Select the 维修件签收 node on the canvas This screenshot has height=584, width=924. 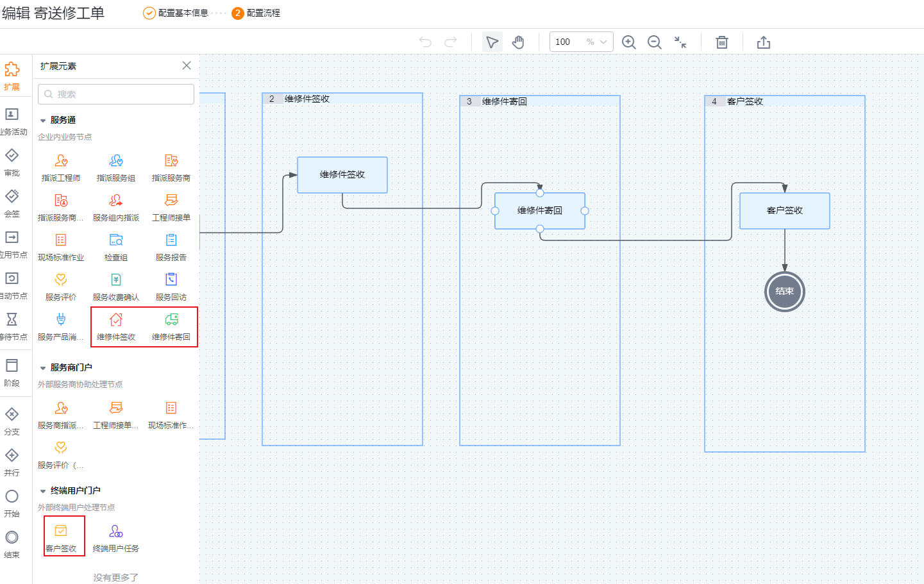click(x=342, y=174)
